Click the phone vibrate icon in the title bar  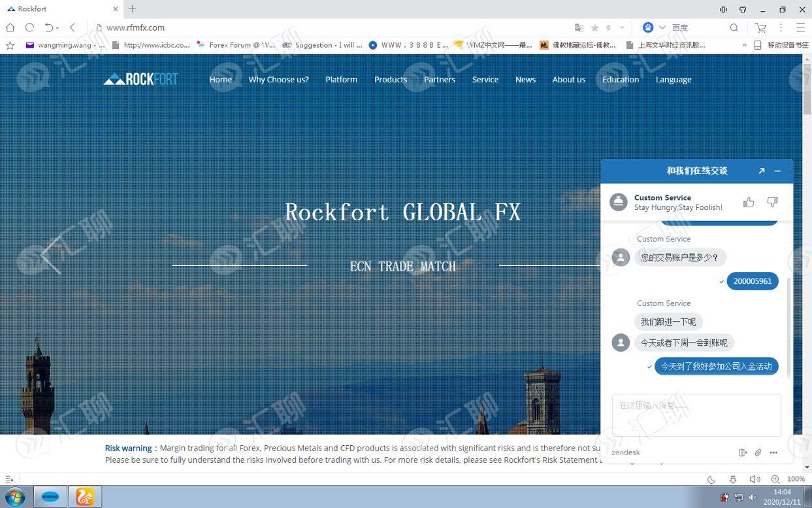click(723, 9)
